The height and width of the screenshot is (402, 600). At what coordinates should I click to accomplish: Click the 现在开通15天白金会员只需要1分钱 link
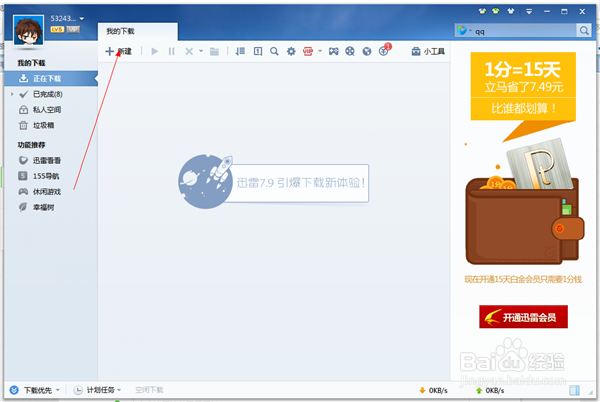click(523, 280)
